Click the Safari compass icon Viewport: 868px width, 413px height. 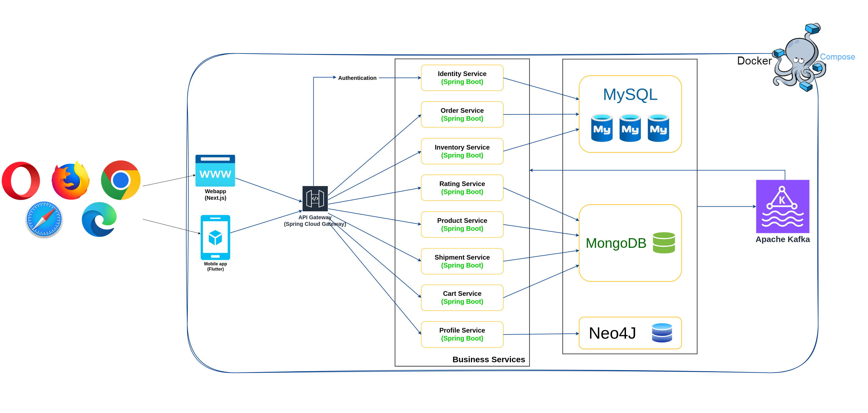[44, 219]
